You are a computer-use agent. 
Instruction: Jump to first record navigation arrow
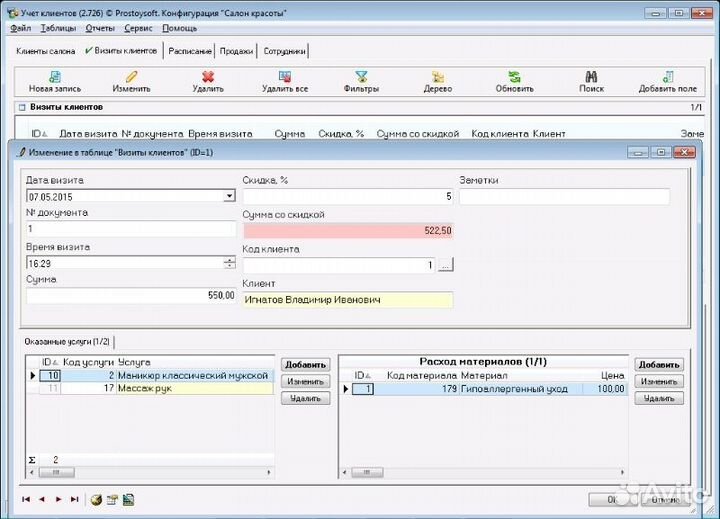coord(26,498)
